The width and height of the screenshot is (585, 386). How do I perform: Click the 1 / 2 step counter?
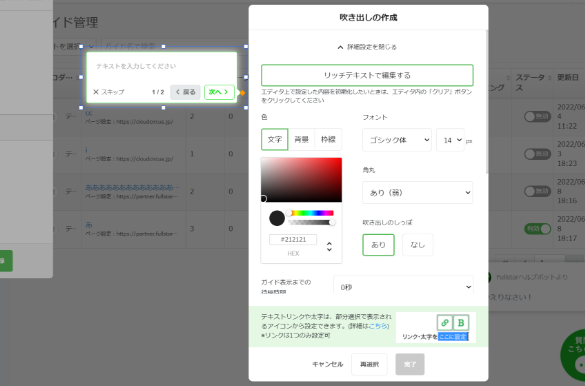coord(158,92)
